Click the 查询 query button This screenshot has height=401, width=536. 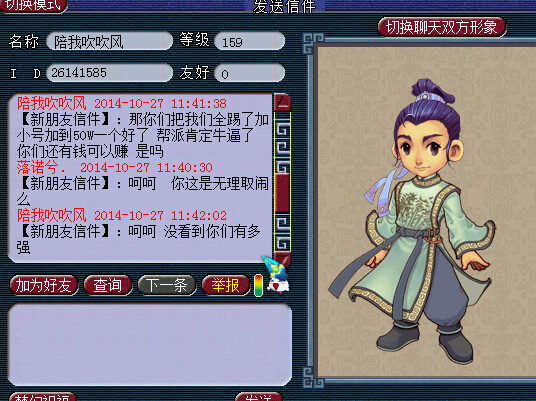tap(108, 285)
